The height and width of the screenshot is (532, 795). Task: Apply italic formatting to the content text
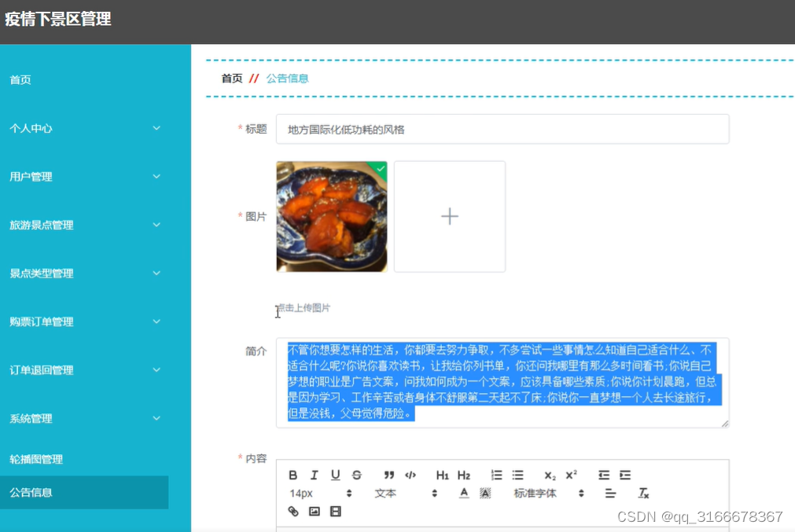tap(314, 474)
